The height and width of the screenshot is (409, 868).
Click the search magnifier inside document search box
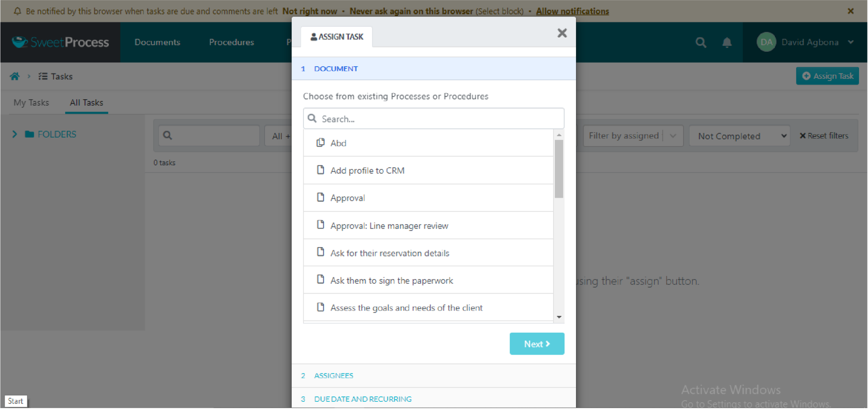pyautogui.click(x=312, y=118)
